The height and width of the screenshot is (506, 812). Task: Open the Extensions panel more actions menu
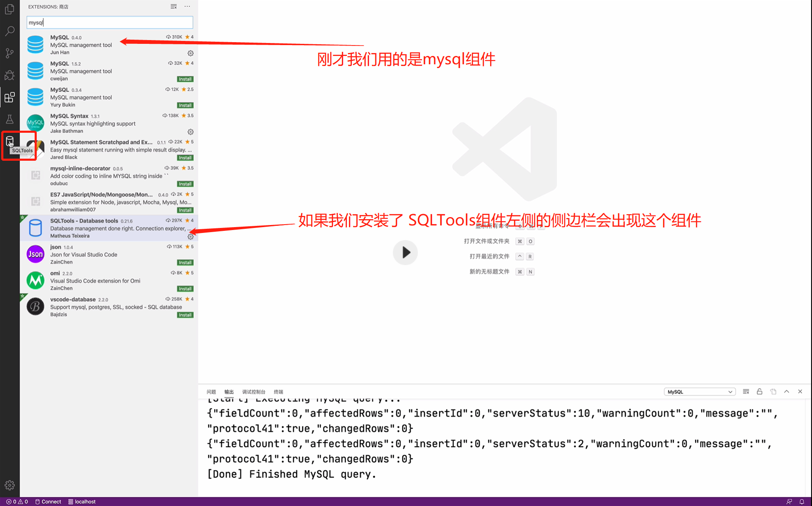coord(187,6)
